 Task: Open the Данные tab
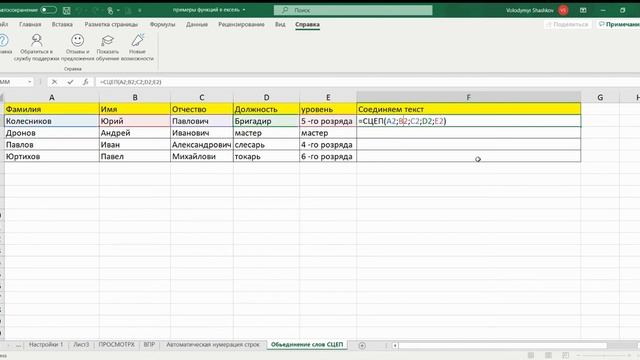(x=197, y=24)
